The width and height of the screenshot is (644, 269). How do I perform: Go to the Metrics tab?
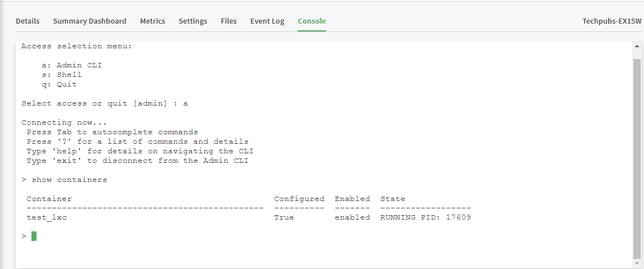[153, 21]
